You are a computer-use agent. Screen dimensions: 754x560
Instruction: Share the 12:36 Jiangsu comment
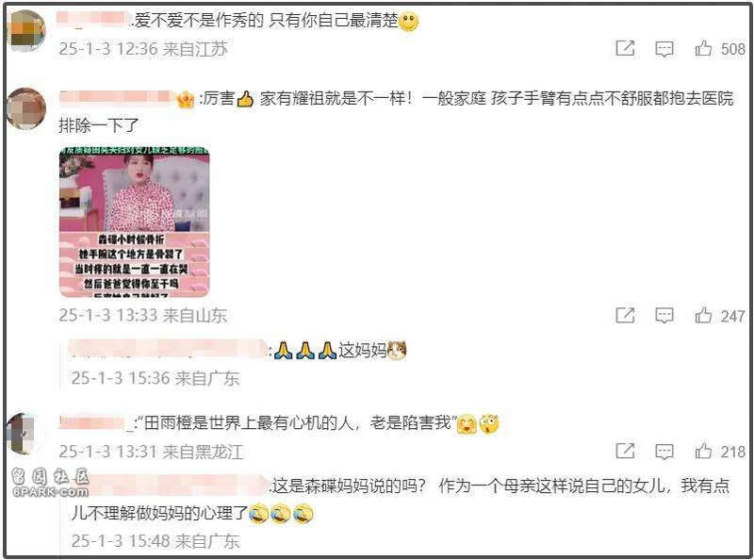(625, 48)
